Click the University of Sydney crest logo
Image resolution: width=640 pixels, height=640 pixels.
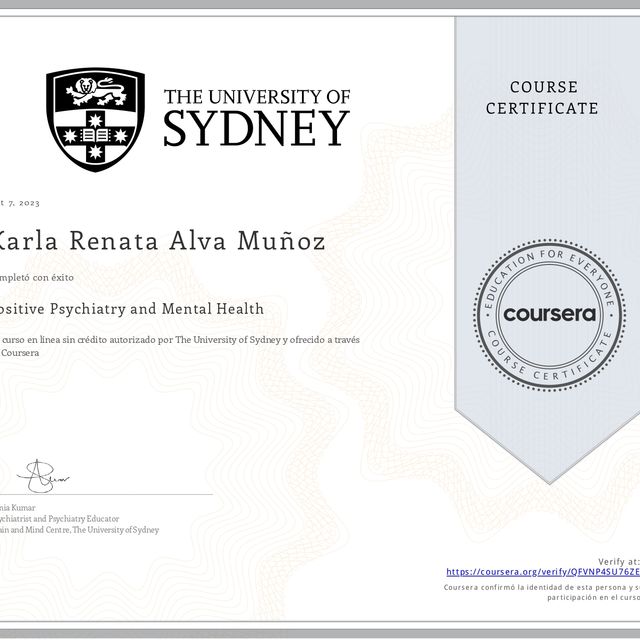96,120
